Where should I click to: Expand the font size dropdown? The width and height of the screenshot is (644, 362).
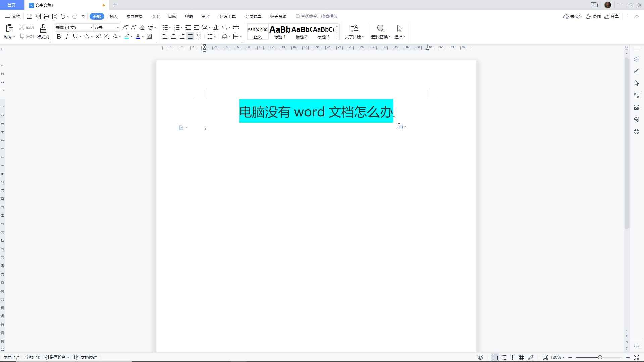tap(117, 27)
